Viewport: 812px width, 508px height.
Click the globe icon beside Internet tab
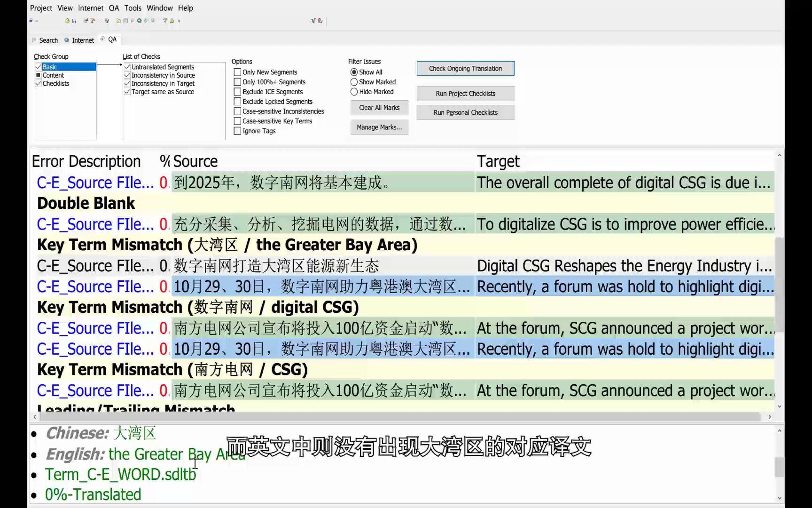coord(66,40)
